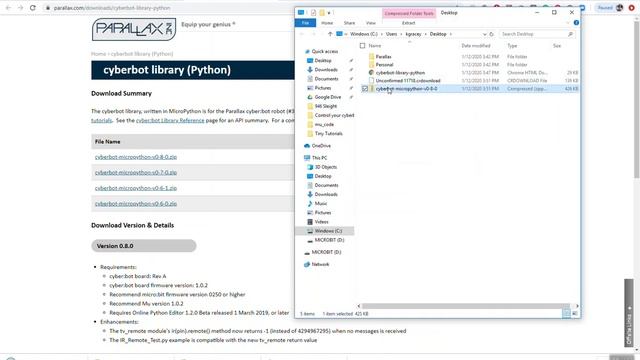The width and height of the screenshot is (640, 360).
Task: Select the kgracey segment in address breadcrumb
Action: point(413,34)
